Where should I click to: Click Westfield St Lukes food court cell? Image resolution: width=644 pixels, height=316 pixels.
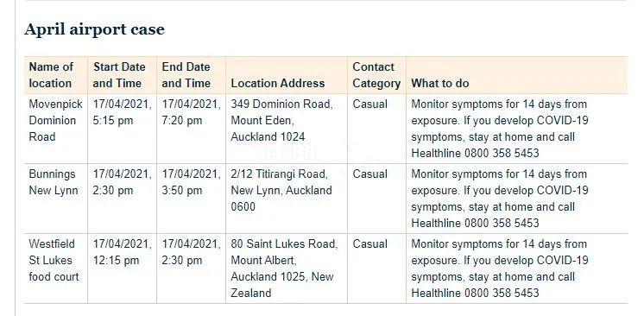[54, 260]
